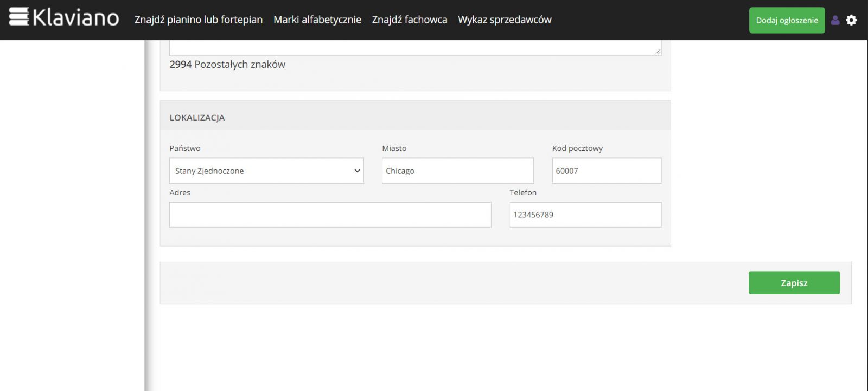Select the Telefon number field
Screen dimensions: 868x391
tap(585, 215)
